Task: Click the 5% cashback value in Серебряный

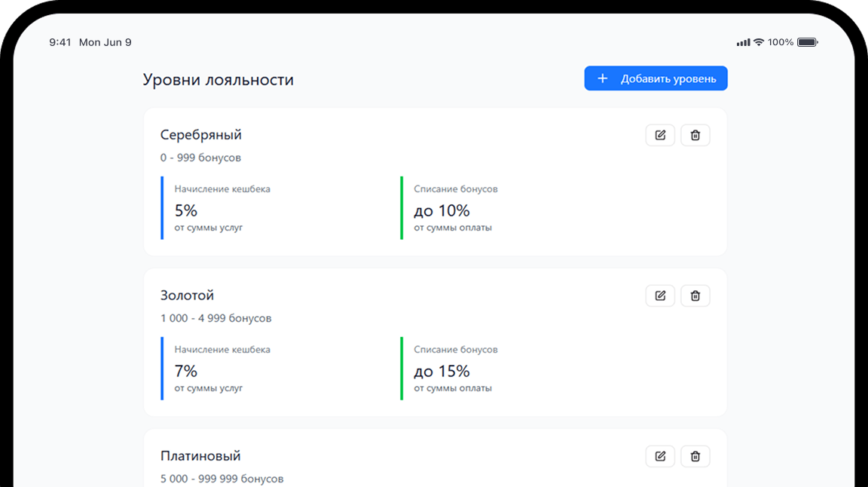Action: 185,210
